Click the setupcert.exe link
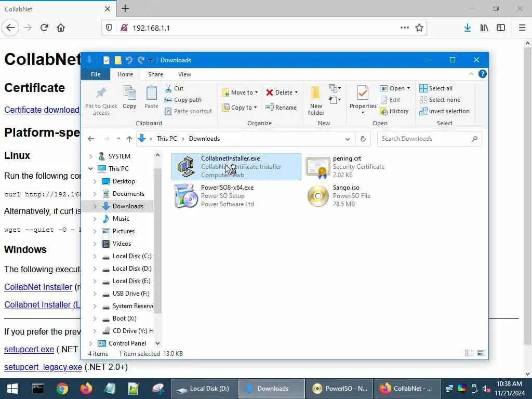Screen dimensions: 532x399 point(29,350)
